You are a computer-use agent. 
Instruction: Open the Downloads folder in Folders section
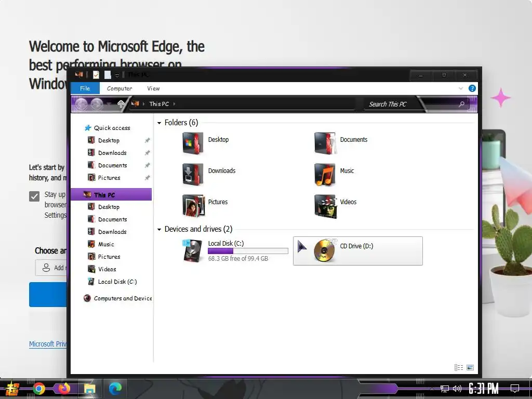(209, 175)
